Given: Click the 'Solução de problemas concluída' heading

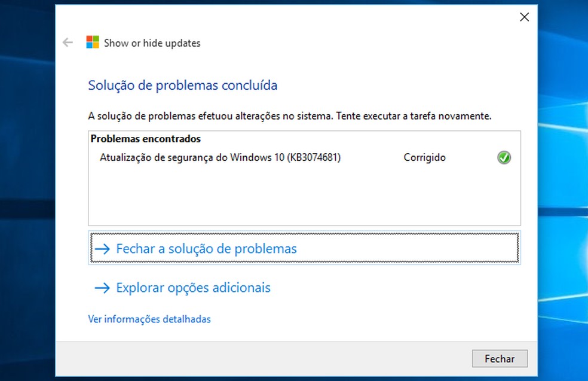Looking at the screenshot, I should (x=182, y=86).
